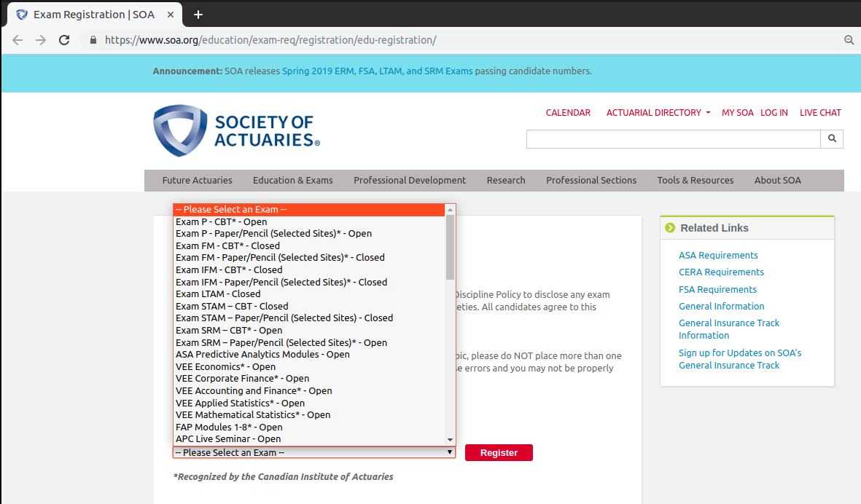The width and height of the screenshot is (861, 504).
Task: Open the FSA Requirements link
Action: point(717,290)
